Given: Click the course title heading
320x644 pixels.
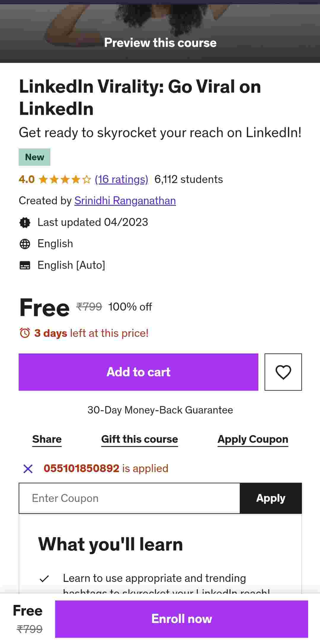Looking at the screenshot, I should [140, 97].
